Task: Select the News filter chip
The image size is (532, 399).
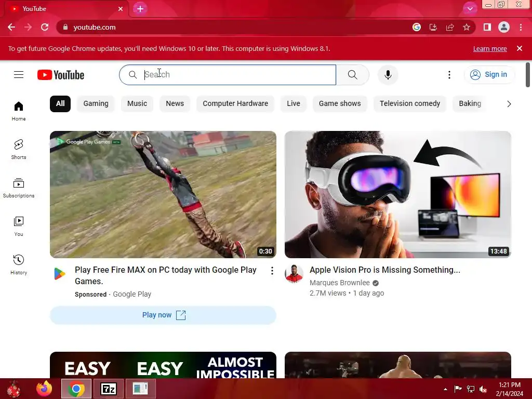Action: point(175,103)
